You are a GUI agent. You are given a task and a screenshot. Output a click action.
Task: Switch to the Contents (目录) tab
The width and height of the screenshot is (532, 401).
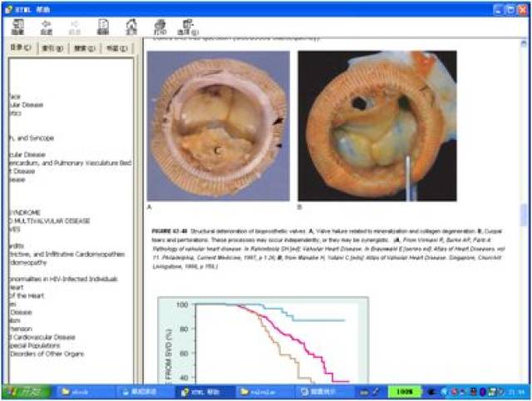[21, 48]
